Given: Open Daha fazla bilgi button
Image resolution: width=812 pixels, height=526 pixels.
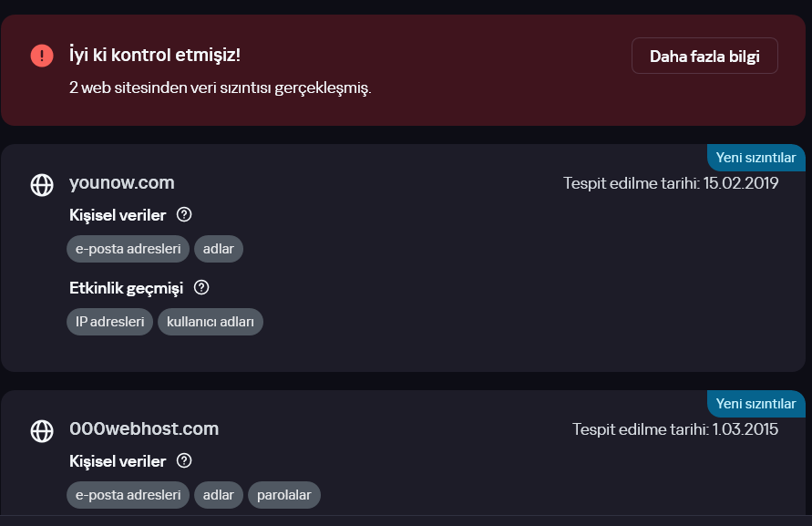Looking at the screenshot, I should (704, 56).
